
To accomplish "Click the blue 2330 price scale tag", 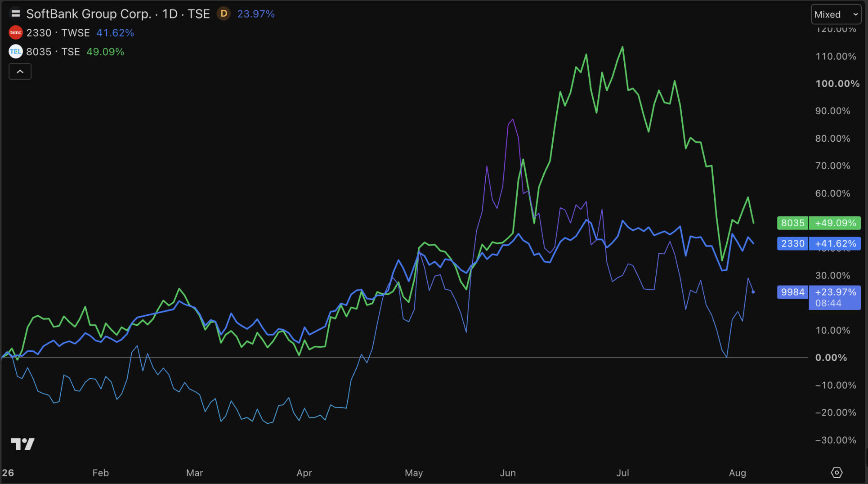I will pyautogui.click(x=792, y=244).
